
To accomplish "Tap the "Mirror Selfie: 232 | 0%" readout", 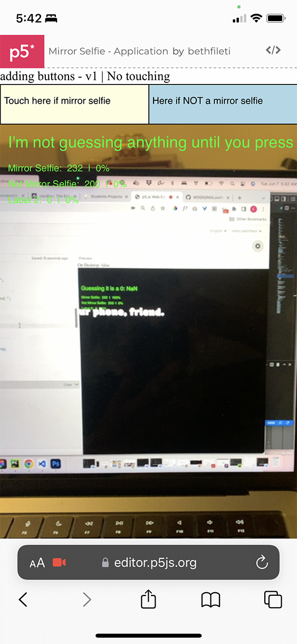I will tap(59, 168).
